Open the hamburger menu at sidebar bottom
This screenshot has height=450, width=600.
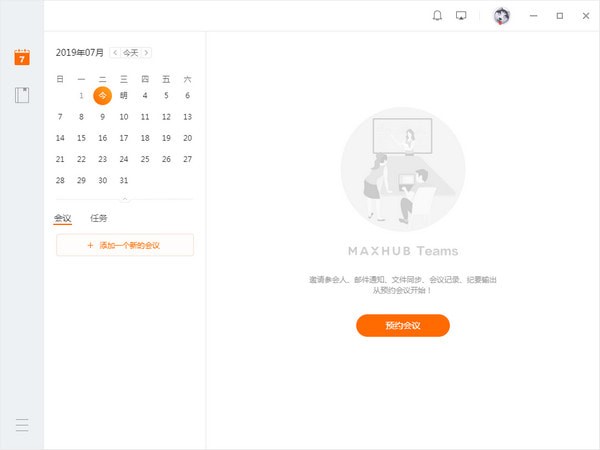(22, 425)
